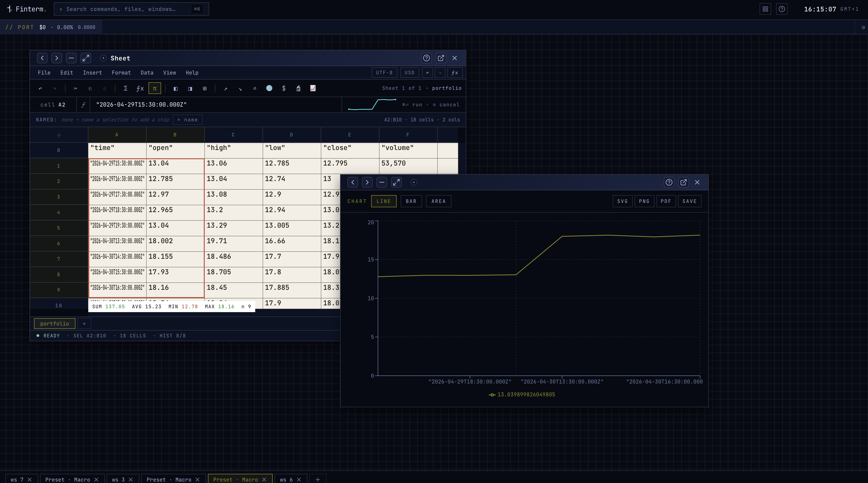868x483 pixels.
Task: Click the left-half panel icon in toolbar
Action: tap(176, 88)
